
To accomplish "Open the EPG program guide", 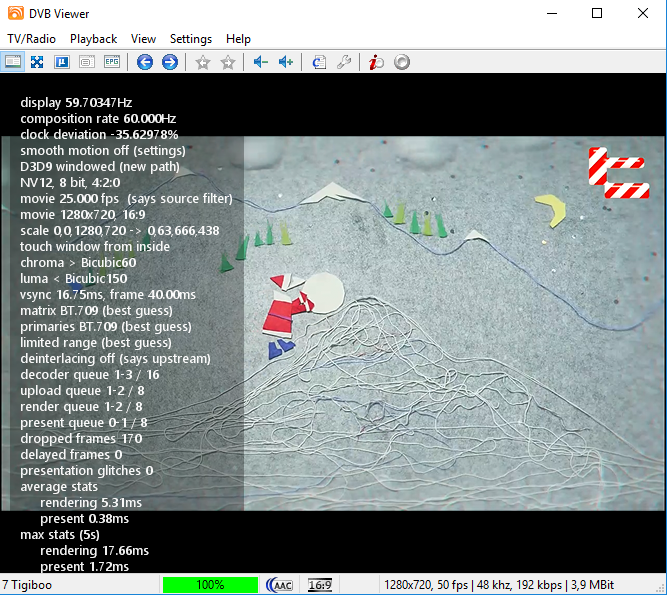I will point(112,62).
